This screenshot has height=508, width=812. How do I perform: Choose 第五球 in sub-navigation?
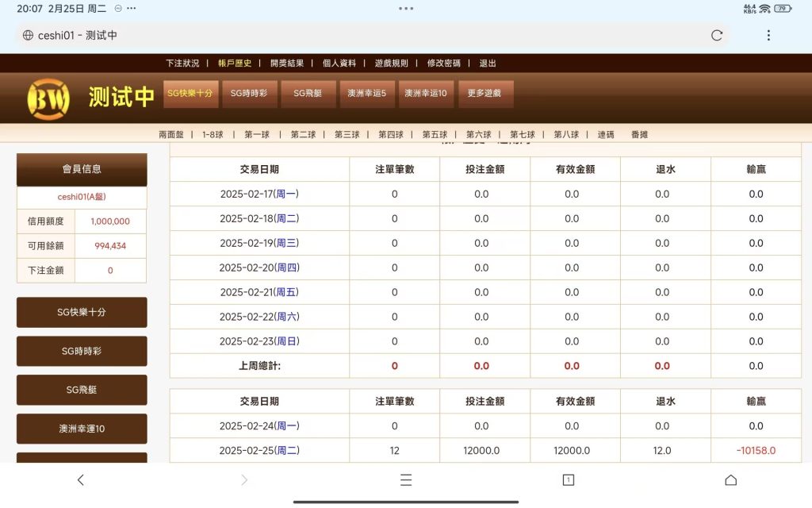click(x=435, y=135)
